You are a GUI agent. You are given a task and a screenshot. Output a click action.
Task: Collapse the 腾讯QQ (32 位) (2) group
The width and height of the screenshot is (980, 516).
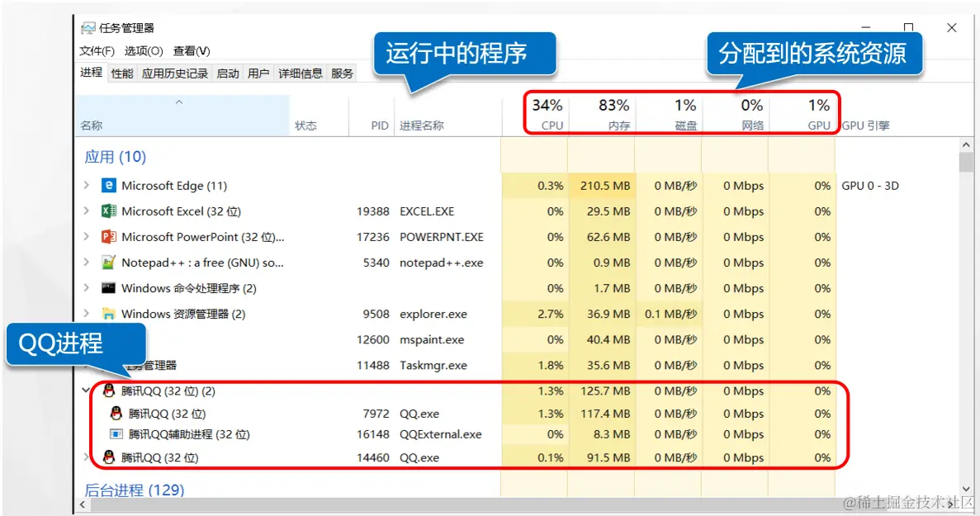(86, 391)
